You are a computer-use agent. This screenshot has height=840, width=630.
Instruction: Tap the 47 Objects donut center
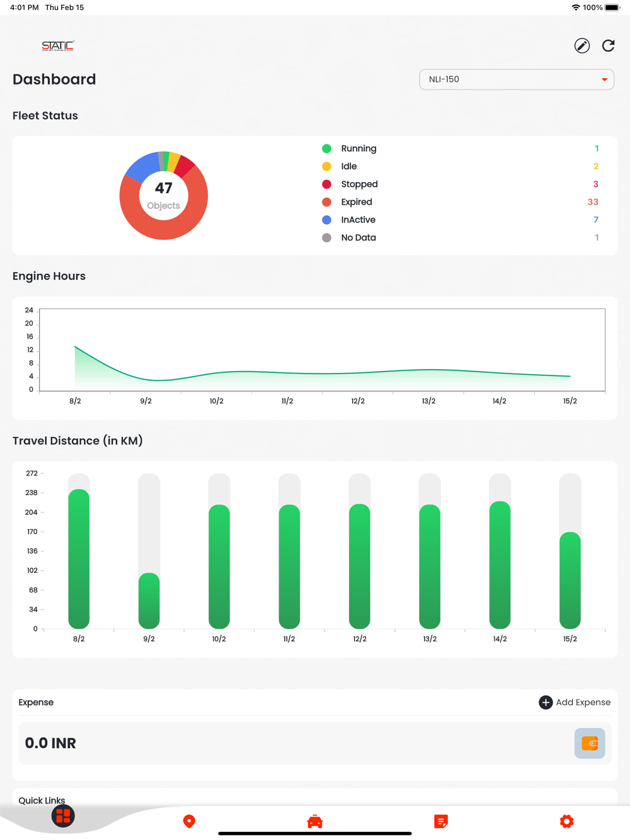(x=164, y=196)
